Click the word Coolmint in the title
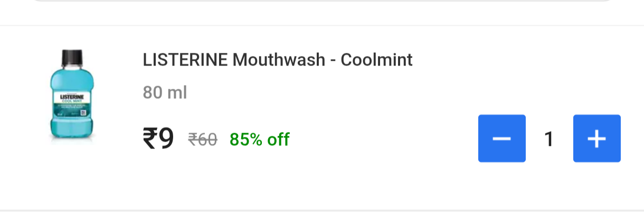644x213 pixels. coord(376,60)
